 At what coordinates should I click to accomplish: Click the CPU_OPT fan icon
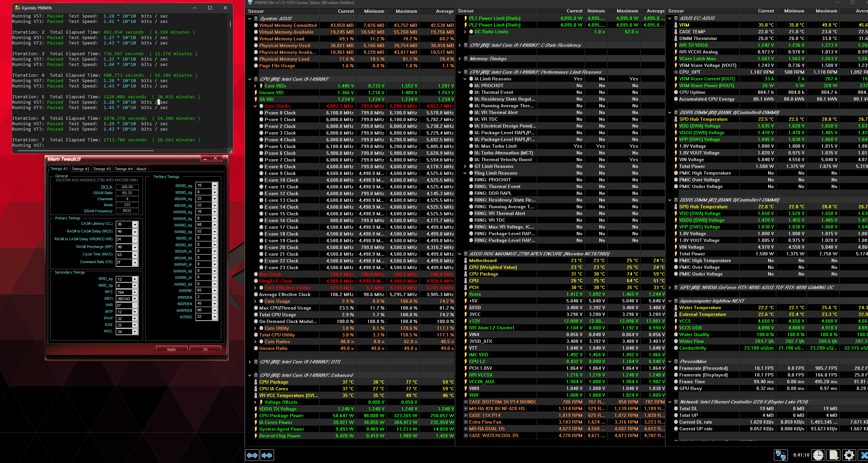(x=676, y=72)
